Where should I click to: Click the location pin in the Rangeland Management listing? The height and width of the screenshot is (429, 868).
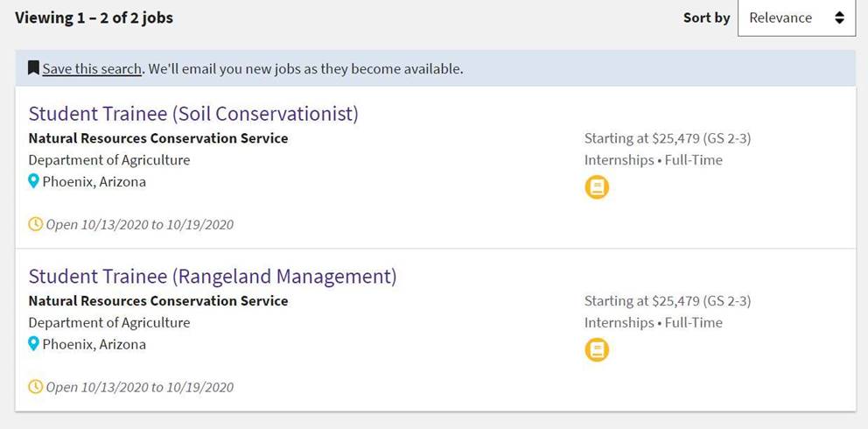[x=34, y=344]
